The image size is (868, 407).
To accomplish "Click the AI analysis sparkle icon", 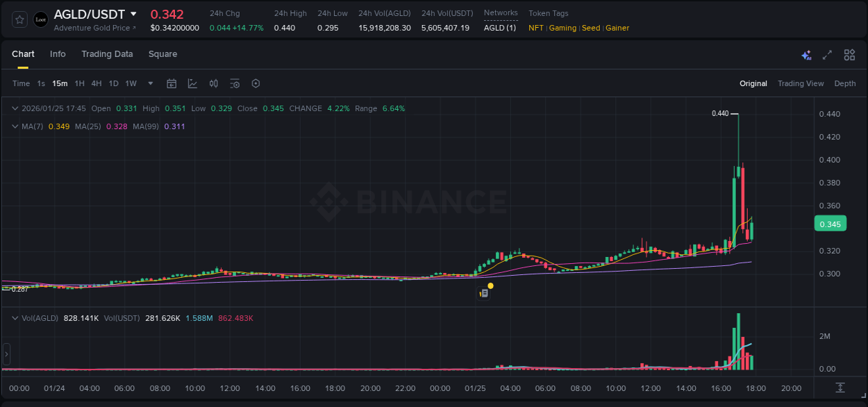I will click(x=806, y=54).
